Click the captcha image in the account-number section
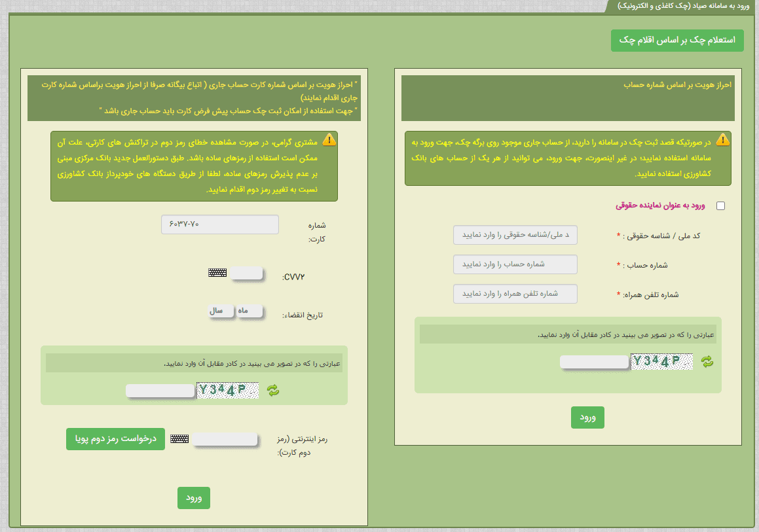The width and height of the screenshot is (759, 532). 661,361
